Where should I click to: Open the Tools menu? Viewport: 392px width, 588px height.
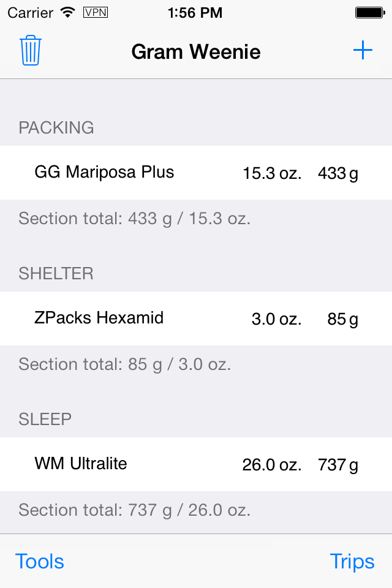pos(40,562)
